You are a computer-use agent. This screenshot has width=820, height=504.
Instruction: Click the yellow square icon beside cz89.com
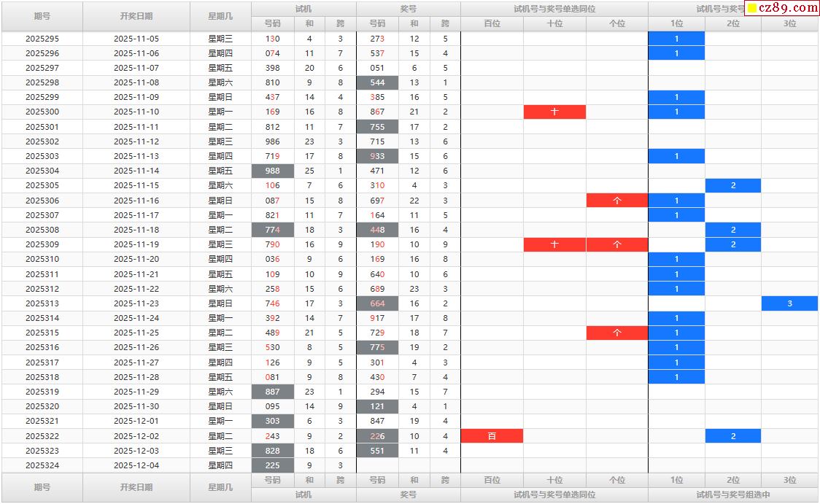751,8
